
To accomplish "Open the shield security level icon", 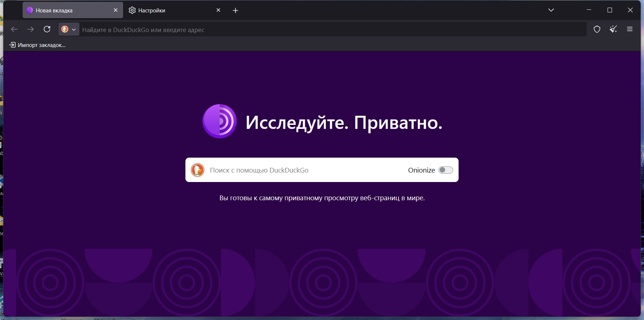I will click(x=597, y=29).
